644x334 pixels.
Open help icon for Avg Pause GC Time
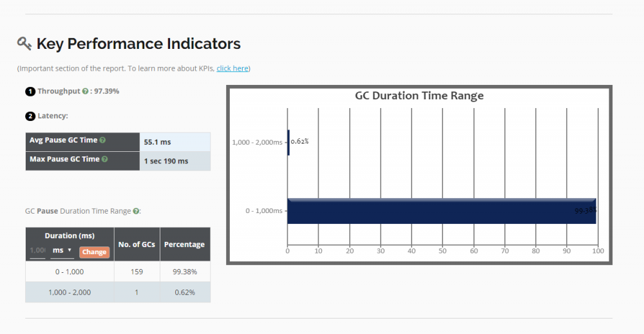102,140
